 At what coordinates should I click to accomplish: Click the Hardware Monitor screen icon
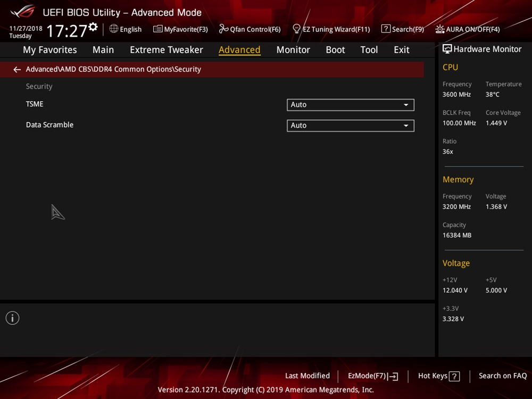tap(447, 49)
